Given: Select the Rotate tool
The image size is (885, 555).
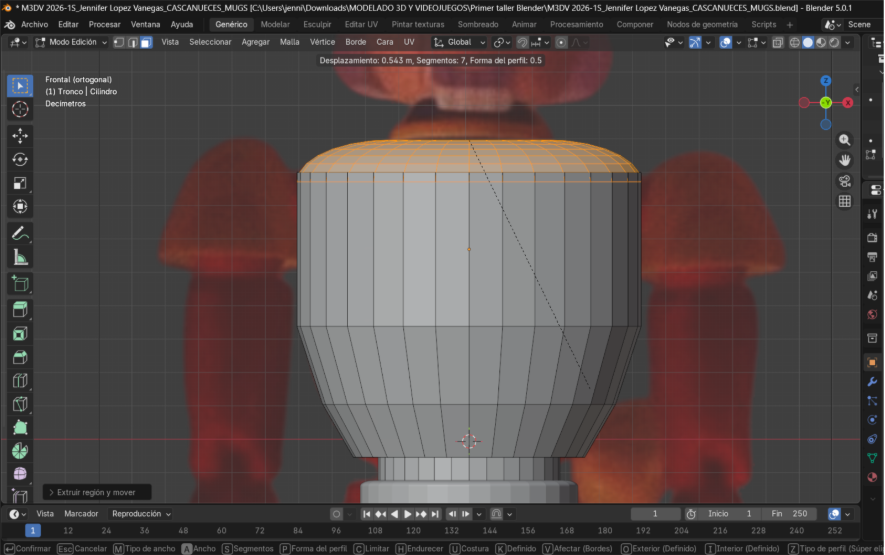Looking at the screenshot, I should point(20,159).
